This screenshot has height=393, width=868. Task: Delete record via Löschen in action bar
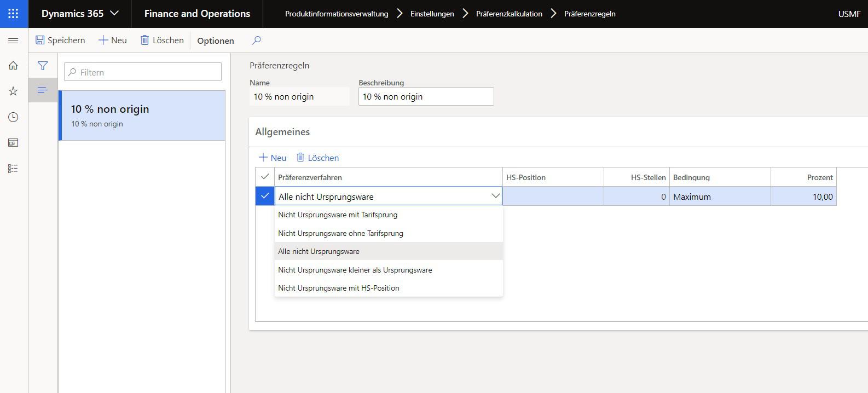[x=162, y=40]
